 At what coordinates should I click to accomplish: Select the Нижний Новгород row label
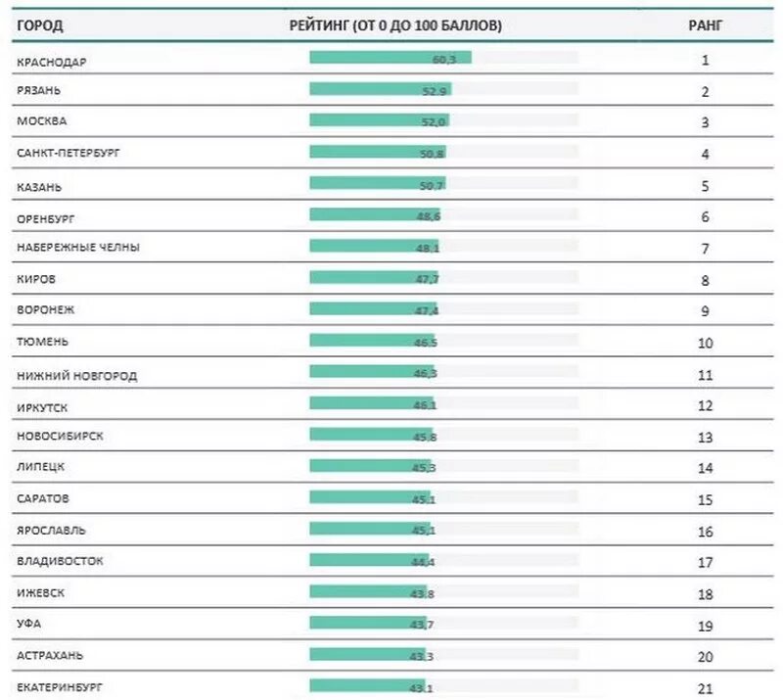pos(77,375)
